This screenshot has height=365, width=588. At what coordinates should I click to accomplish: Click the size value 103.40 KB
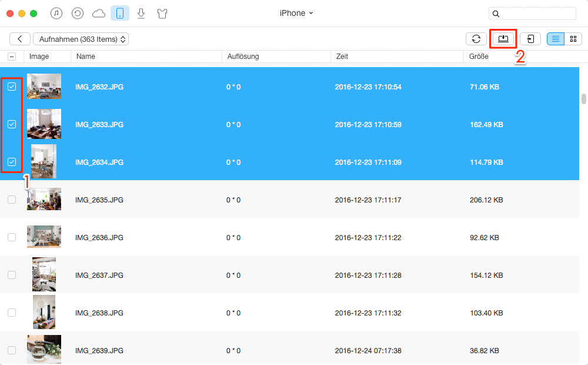click(486, 313)
